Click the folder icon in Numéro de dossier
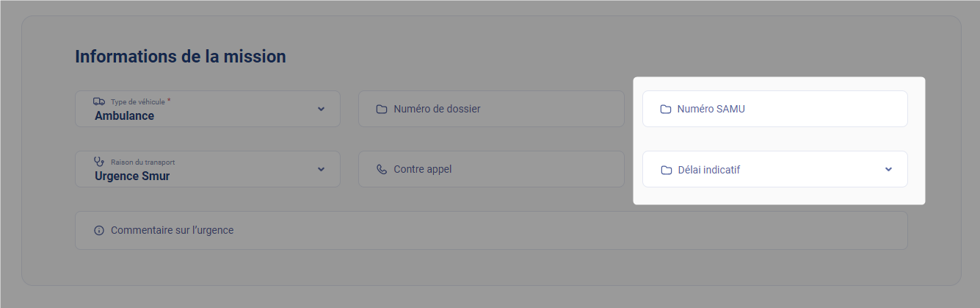The width and height of the screenshot is (980, 308). (x=382, y=110)
